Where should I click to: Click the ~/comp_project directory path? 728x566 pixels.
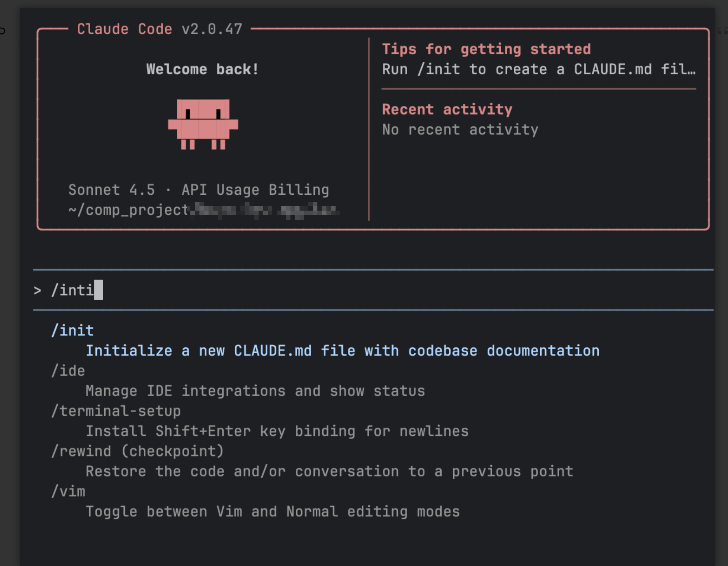pos(127,210)
